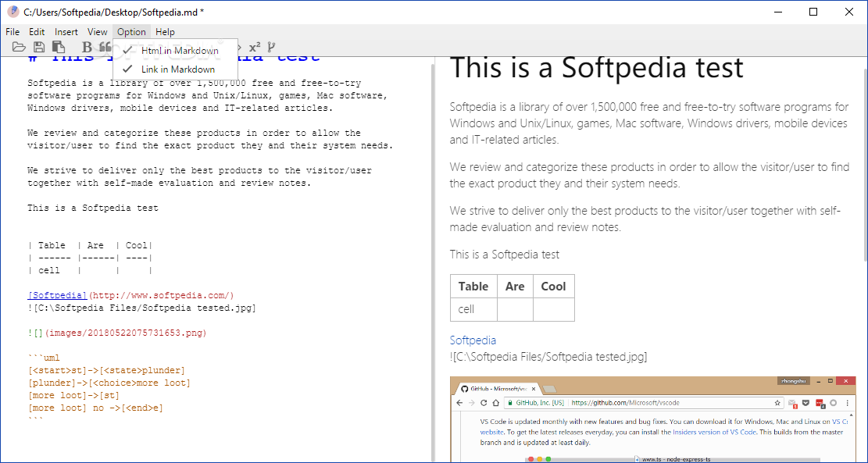Click the paste clipboard toolbar icon
This screenshot has width=868, height=463.
(58, 48)
